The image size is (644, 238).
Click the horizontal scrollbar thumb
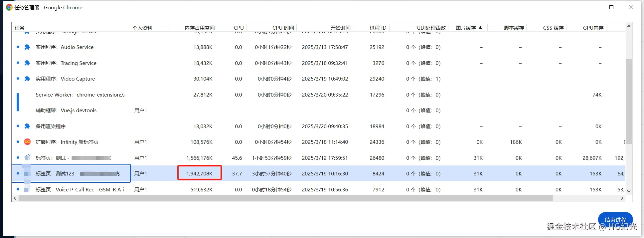pyautogui.click(x=285, y=198)
